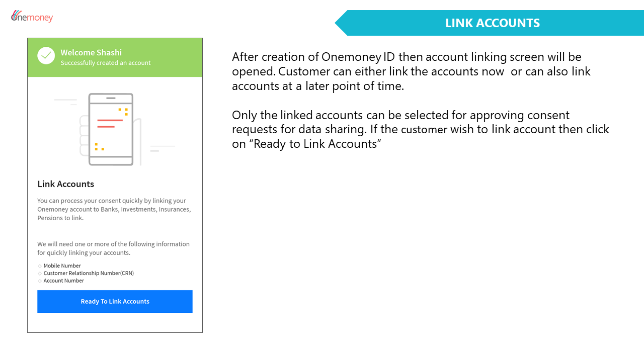Click the phone illustration graphic
Screen dimensions: 644x362
[111, 129]
